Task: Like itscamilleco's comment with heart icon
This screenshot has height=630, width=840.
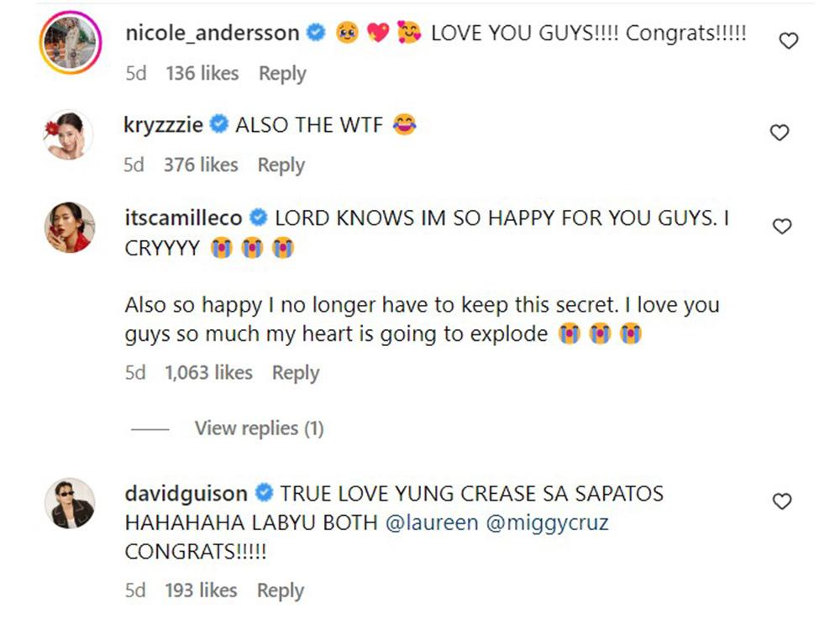Action: (782, 226)
